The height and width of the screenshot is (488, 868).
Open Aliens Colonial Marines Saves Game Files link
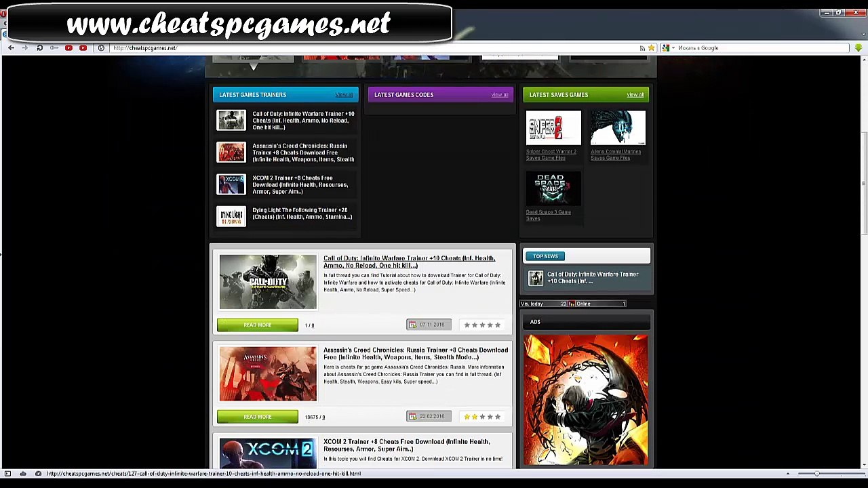coord(616,155)
